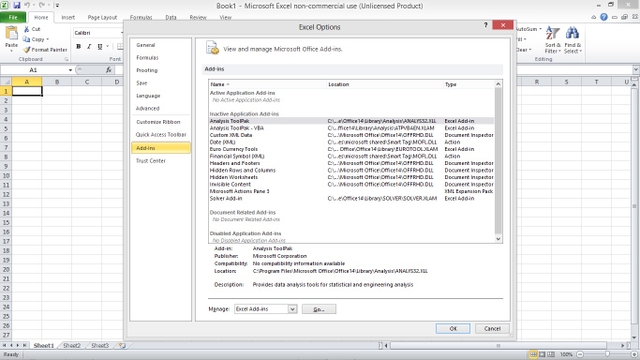Select Custom XML Data add-in row
This screenshot has height=360, width=640.
click(x=351, y=135)
